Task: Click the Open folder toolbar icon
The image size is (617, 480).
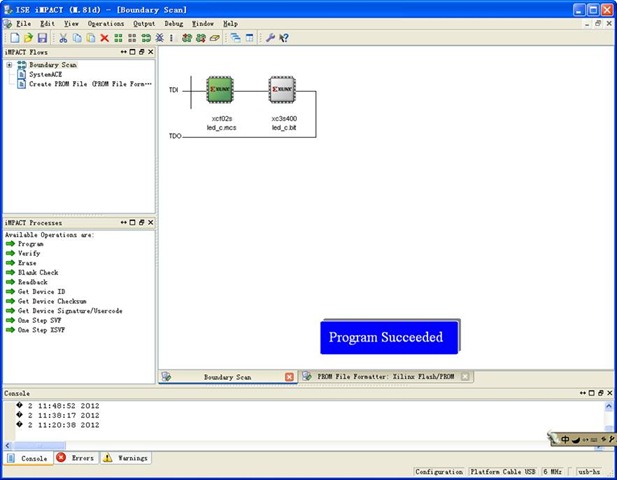Action: click(26, 37)
